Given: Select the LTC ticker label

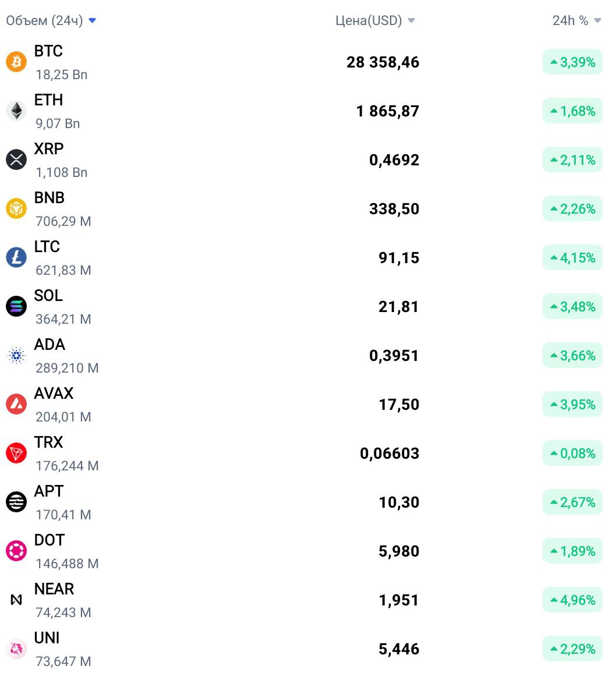Looking at the screenshot, I should [x=47, y=247].
